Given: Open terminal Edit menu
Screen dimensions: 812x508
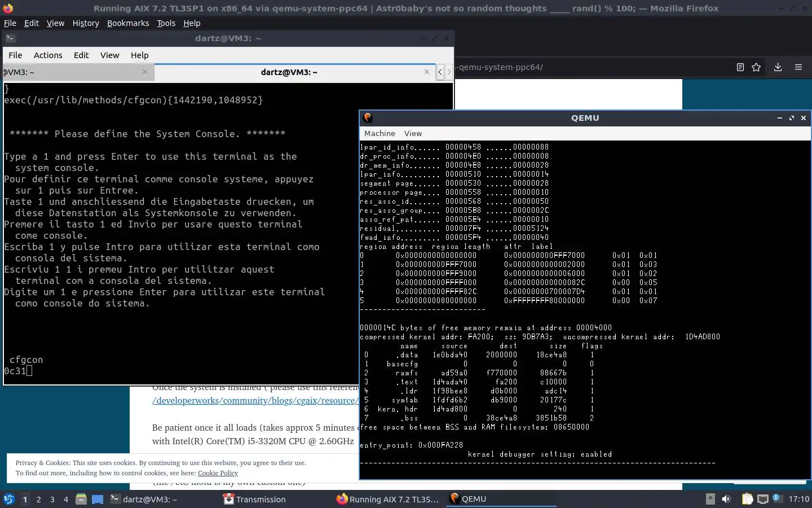Looking at the screenshot, I should coord(81,55).
